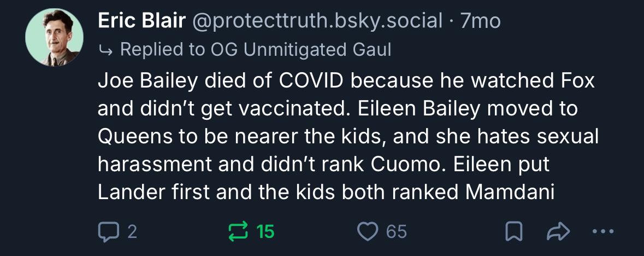Click the reply count 2
644x256 pixels.
[x=132, y=232]
